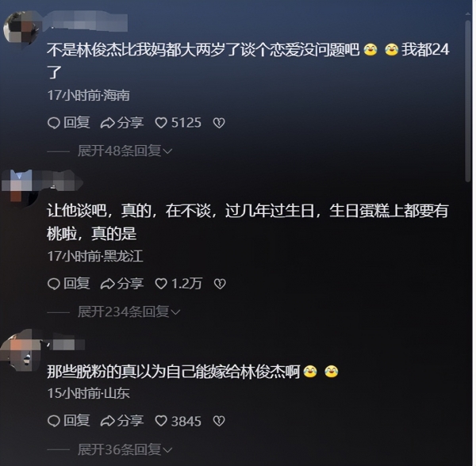Like the Shandong comment with 3845 likes

pyautogui.click(x=161, y=421)
